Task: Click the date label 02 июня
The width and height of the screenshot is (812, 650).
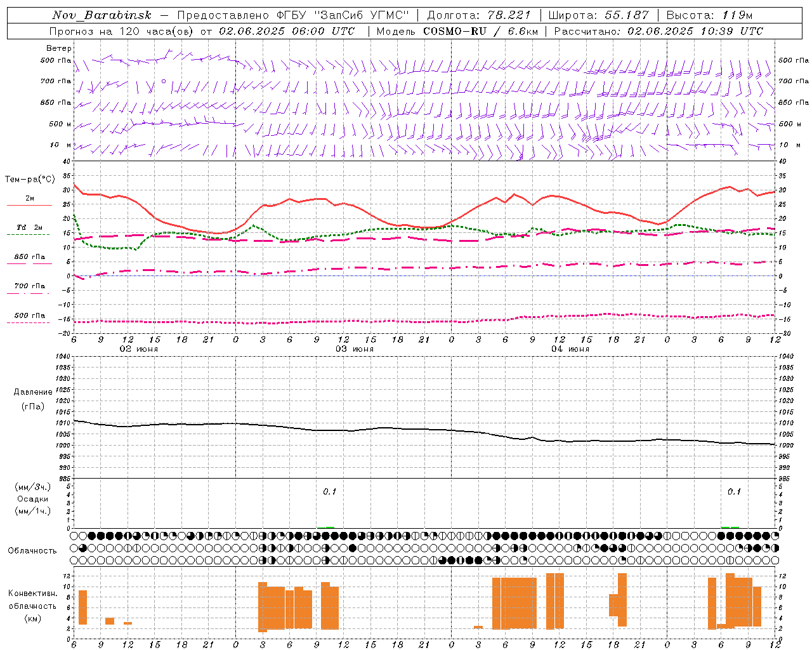Action: click(139, 349)
